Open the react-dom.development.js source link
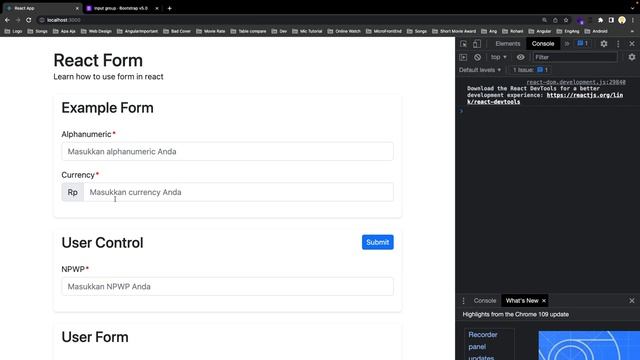 pyautogui.click(x=576, y=82)
